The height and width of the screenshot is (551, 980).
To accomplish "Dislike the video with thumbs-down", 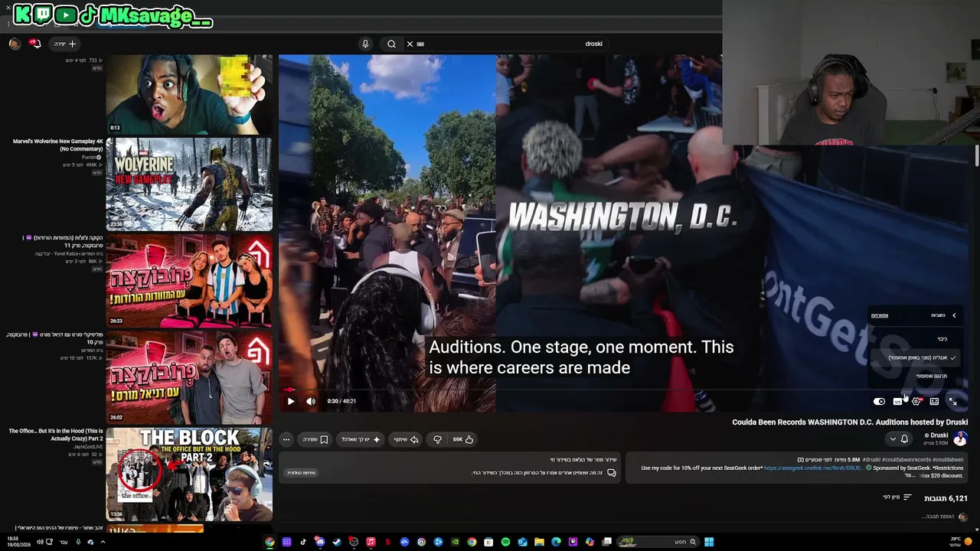I will tap(437, 439).
